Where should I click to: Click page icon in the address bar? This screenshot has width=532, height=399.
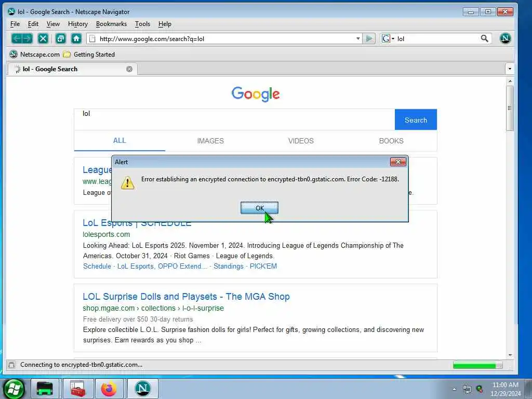pyautogui.click(x=92, y=38)
